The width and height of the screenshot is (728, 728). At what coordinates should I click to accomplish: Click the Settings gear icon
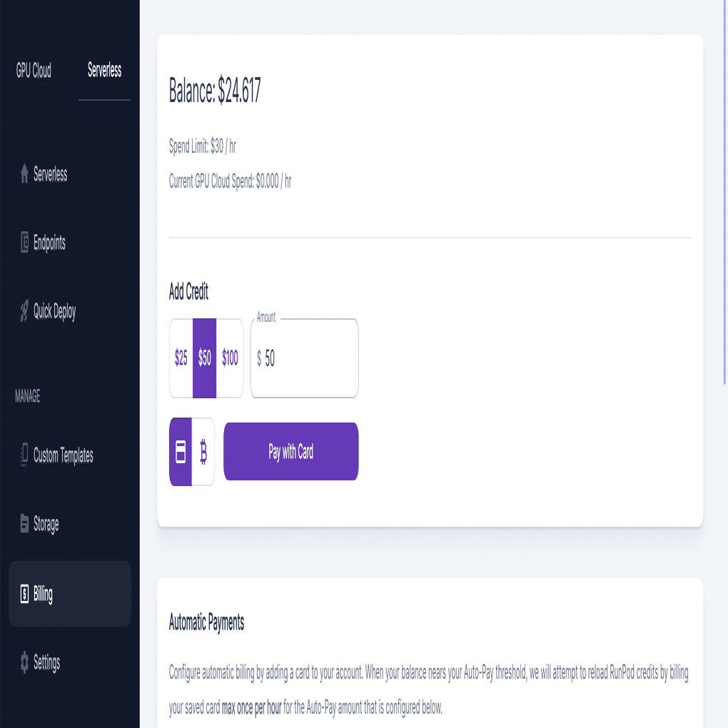point(24,662)
